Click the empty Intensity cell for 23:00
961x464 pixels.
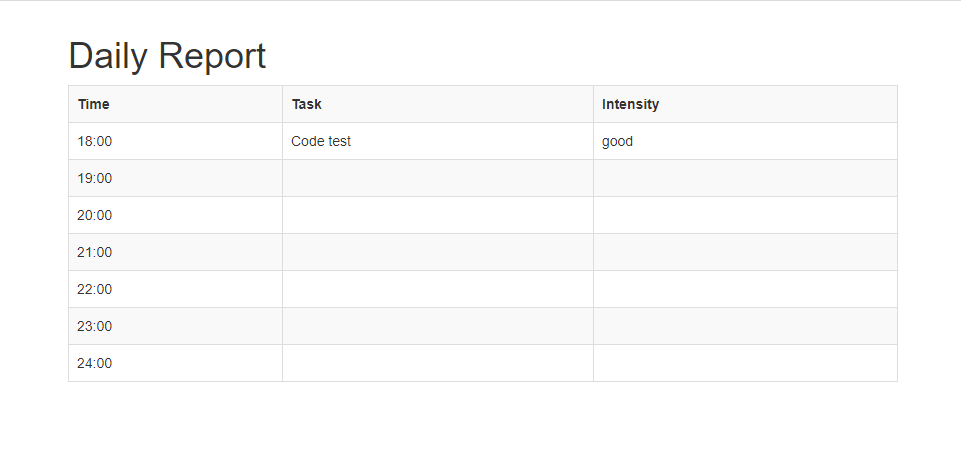pos(744,326)
